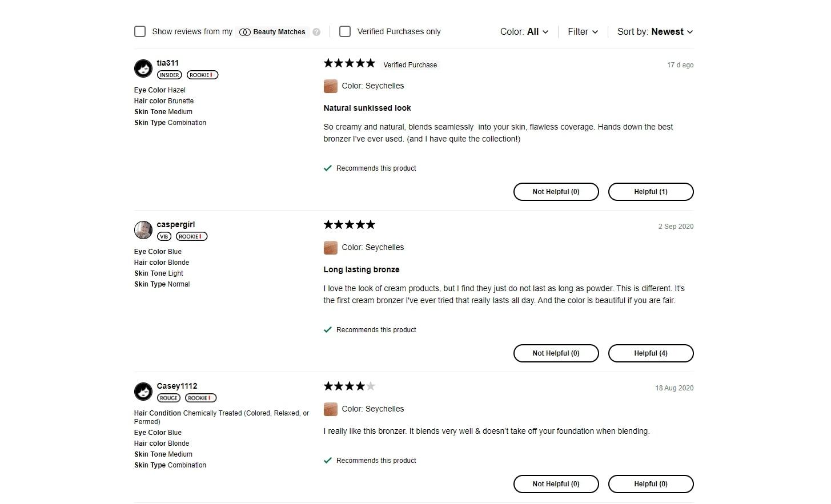
Task: Expand the Filter dropdown
Action: pyautogui.click(x=583, y=32)
